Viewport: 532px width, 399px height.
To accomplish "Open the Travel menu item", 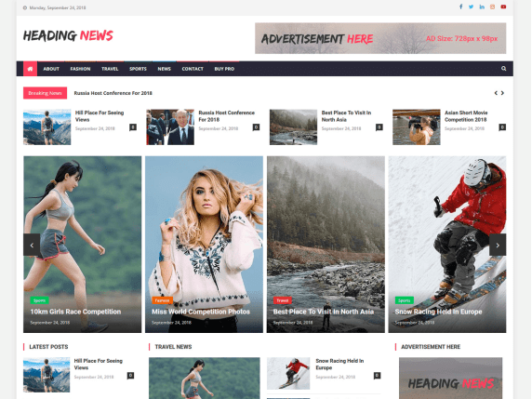I will (110, 69).
